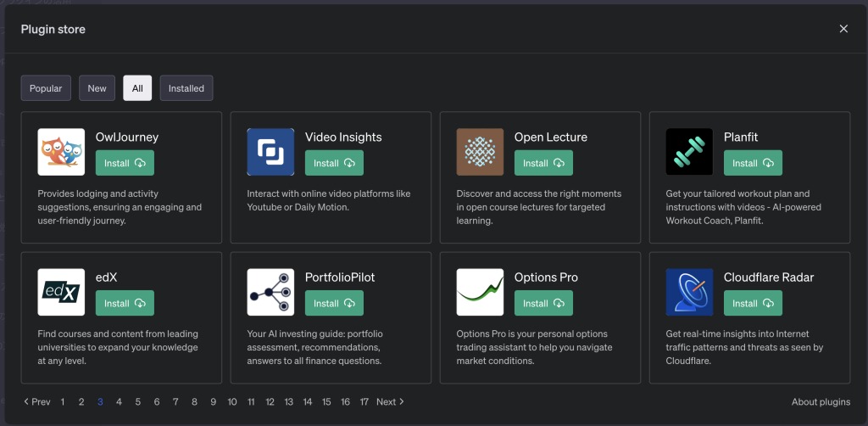The width and height of the screenshot is (868, 426).
Task: Click the Plugin store heading
Action: (53, 30)
